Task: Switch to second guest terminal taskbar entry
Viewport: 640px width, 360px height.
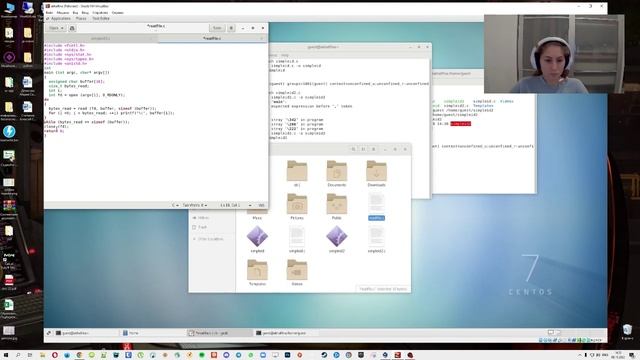Action: pos(287,333)
